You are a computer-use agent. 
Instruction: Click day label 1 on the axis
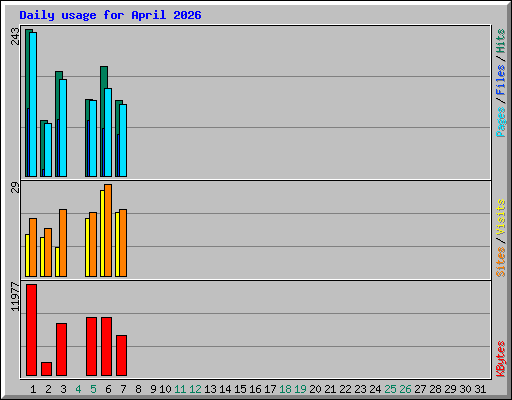pyautogui.click(x=33, y=389)
